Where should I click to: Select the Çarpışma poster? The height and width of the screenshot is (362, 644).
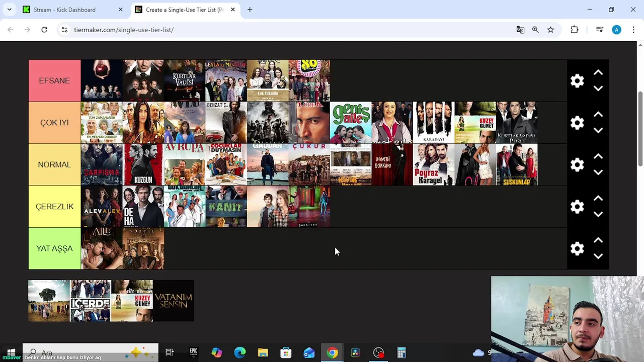(x=102, y=164)
